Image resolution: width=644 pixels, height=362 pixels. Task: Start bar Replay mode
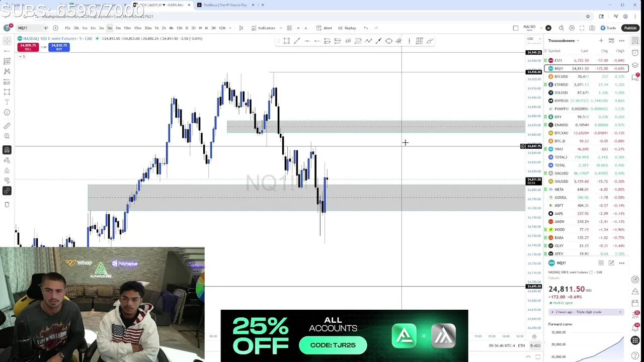click(x=347, y=28)
